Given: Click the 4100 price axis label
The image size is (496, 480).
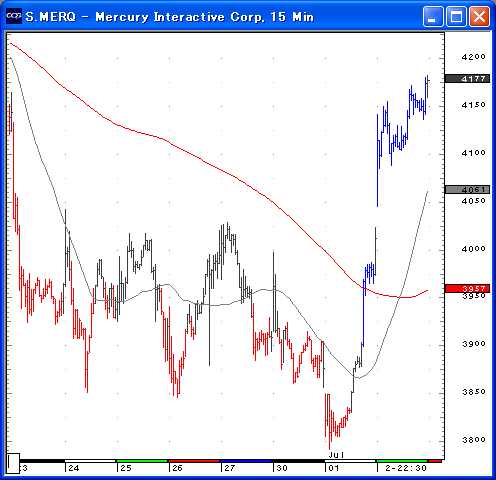Looking at the screenshot, I should coord(473,153).
